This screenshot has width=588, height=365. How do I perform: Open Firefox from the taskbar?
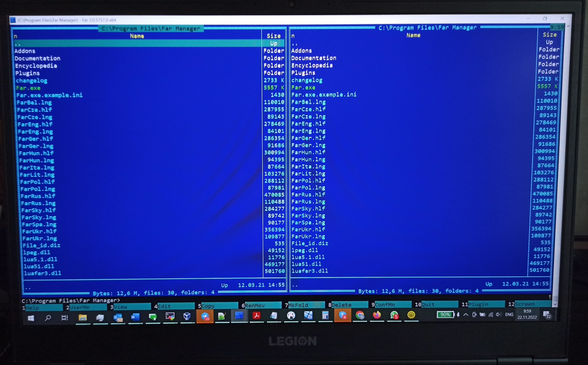377,315
